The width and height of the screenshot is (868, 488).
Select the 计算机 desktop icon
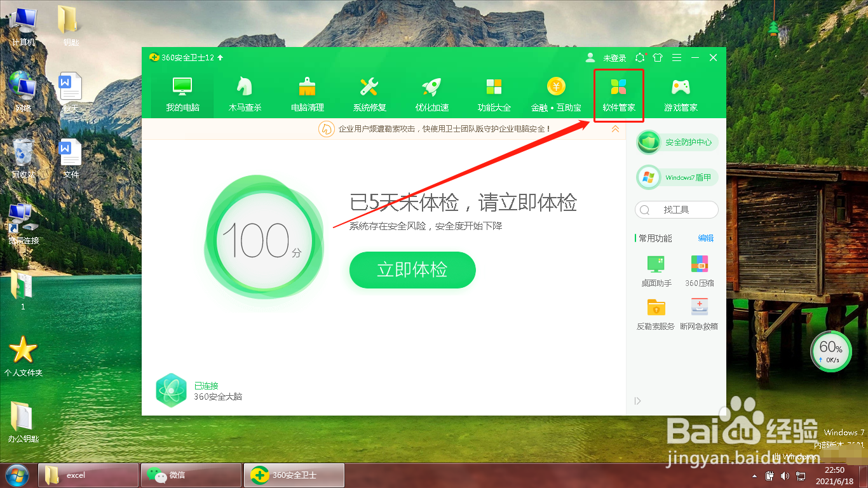pyautogui.click(x=24, y=27)
